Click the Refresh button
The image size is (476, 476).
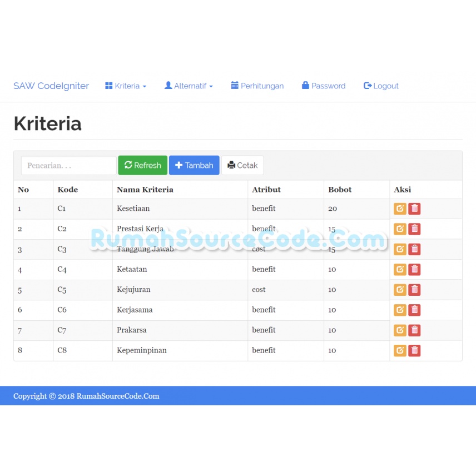[142, 165]
